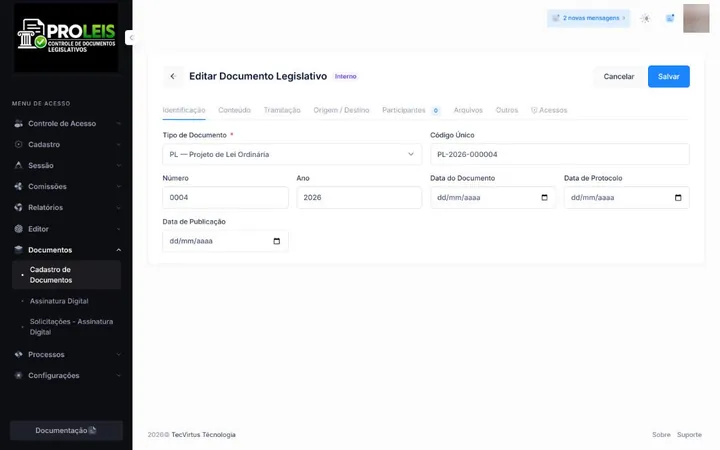Screen dimensions: 720x450
Task: Toggle the light/dark theme sun icon
Action: 646,18
